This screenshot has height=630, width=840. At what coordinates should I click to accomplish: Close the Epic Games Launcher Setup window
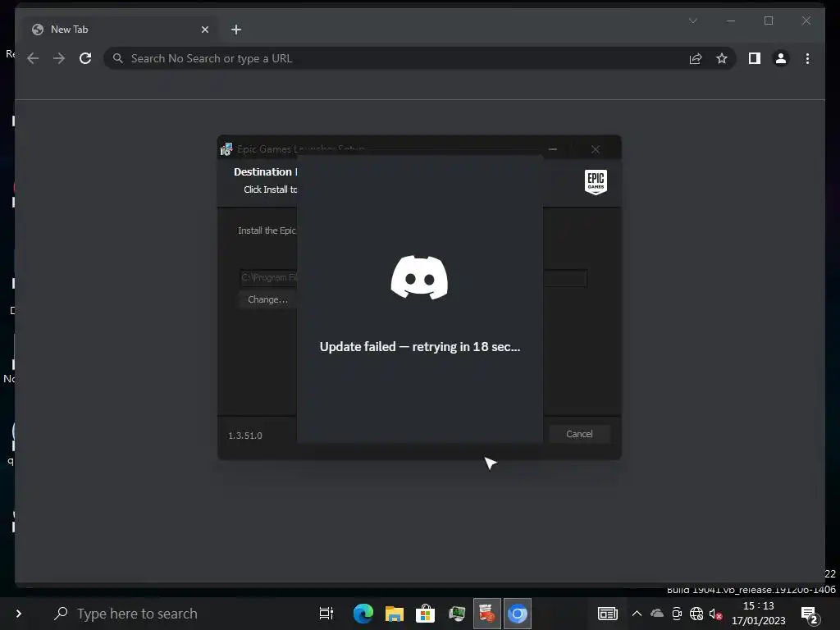[x=596, y=149]
